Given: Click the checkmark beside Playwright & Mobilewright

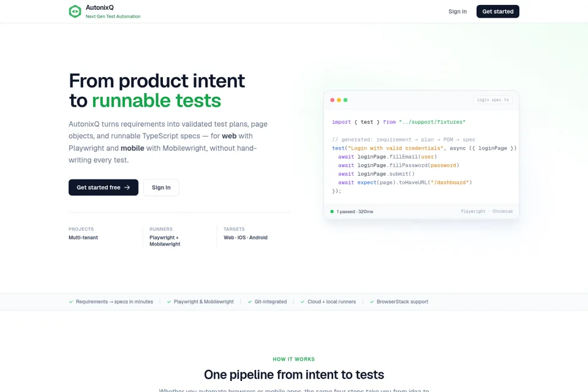Looking at the screenshot, I should pyautogui.click(x=169, y=302).
